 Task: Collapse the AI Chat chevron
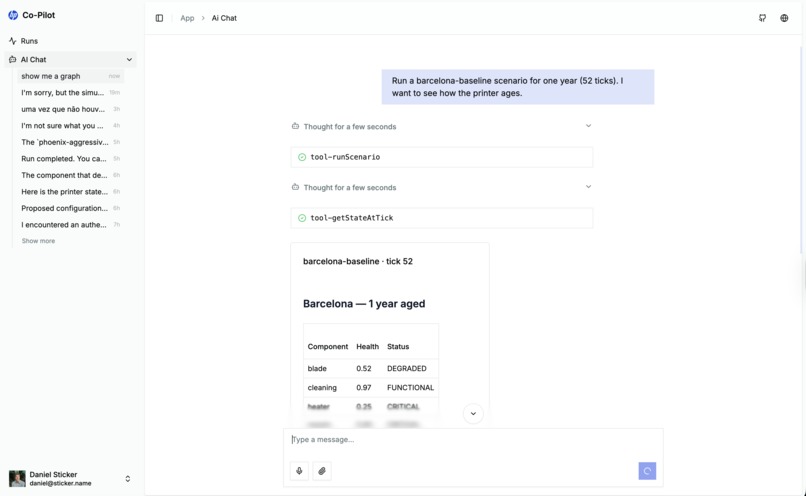[129, 60]
